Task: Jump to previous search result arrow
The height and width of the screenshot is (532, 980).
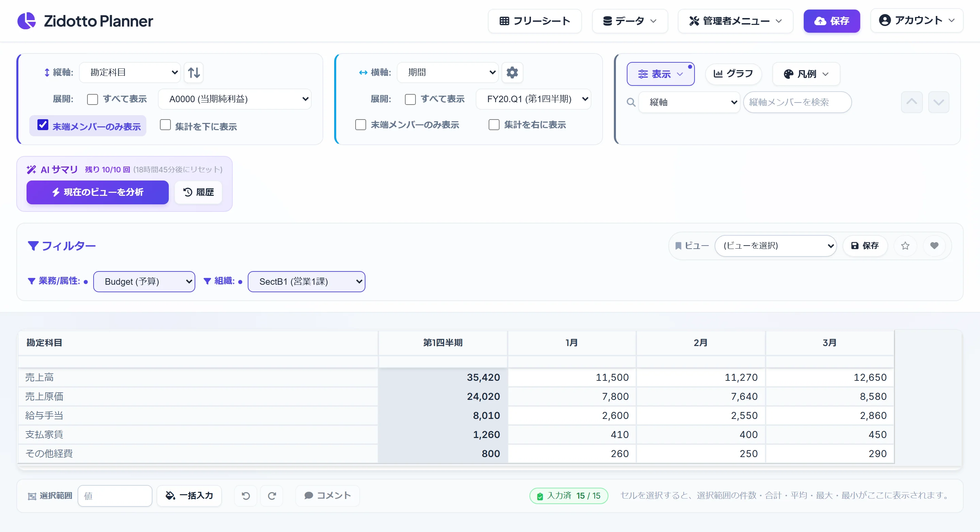Action: point(912,102)
